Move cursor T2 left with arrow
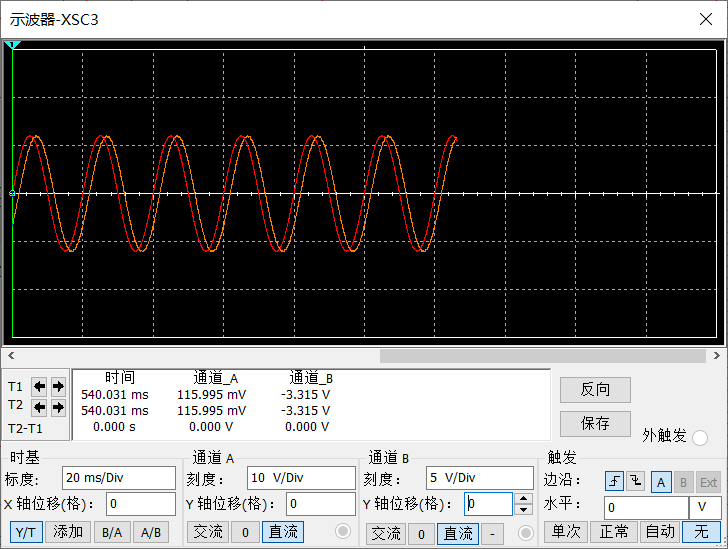This screenshot has width=728, height=549. click(x=39, y=407)
